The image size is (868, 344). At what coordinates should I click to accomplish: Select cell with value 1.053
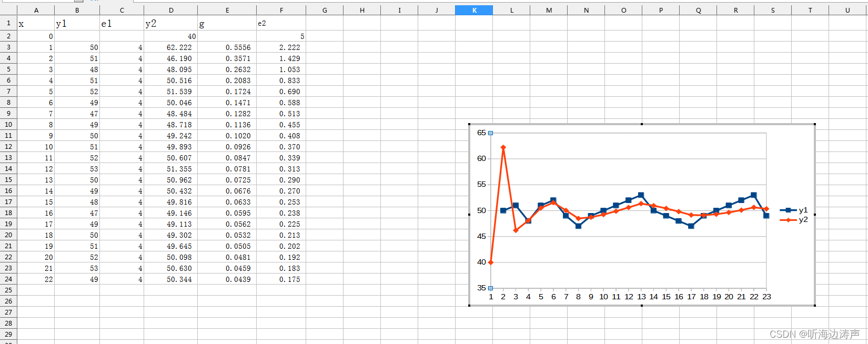click(281, 69)
